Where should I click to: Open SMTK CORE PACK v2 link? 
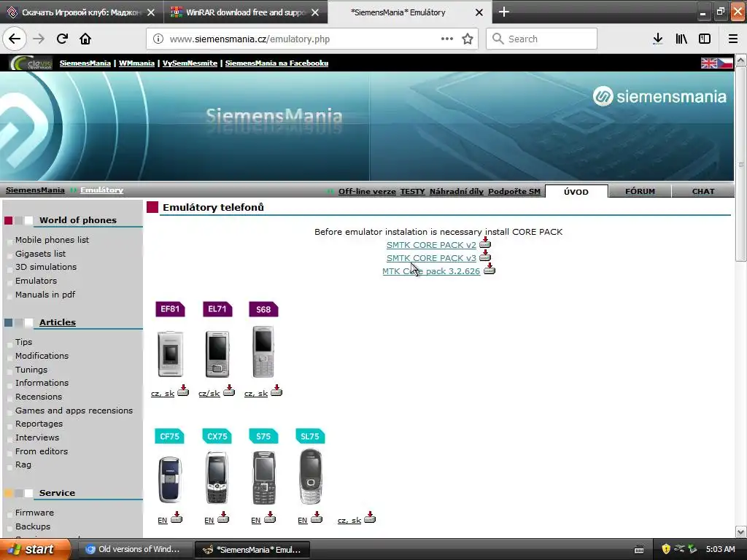431,245
